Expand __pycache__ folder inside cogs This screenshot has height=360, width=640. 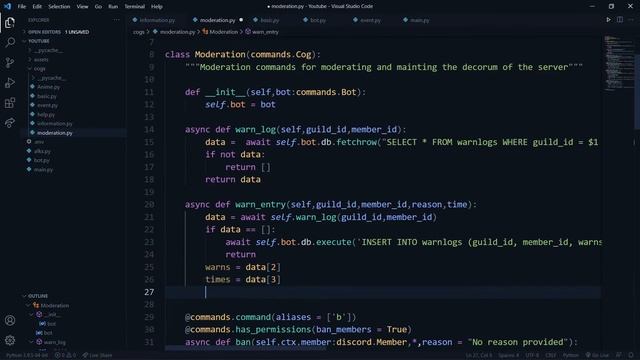tap(49, 78)
